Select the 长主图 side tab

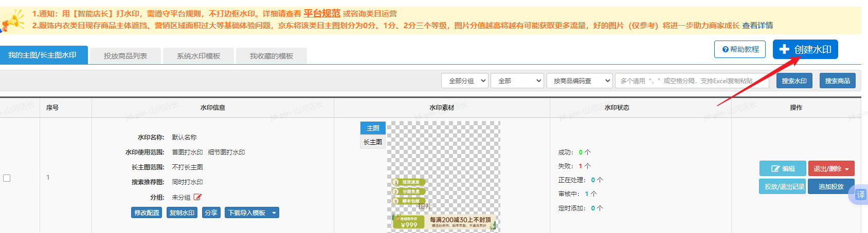coord(373,142)
